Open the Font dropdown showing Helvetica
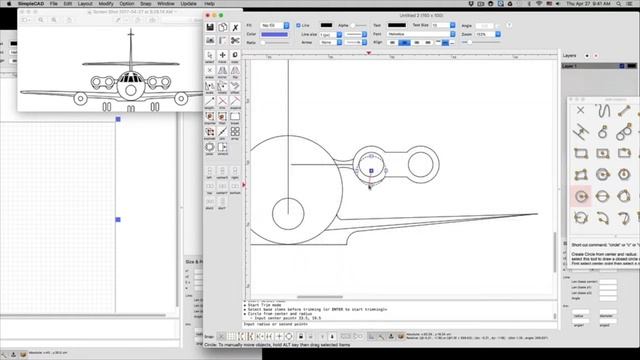The image size is (640, 360). click(420, 34)
